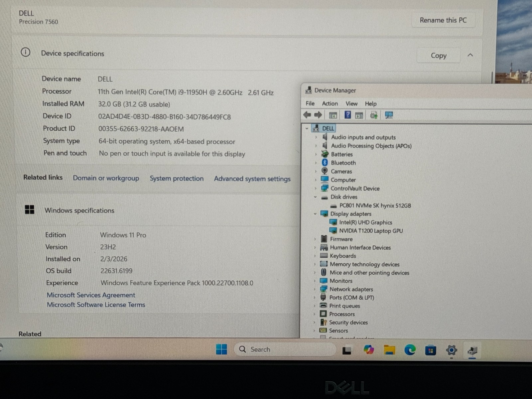This screenshot has height=399, width=532.
Task: Open Device Manager help toolbar icon
Action: coord(347,115)
